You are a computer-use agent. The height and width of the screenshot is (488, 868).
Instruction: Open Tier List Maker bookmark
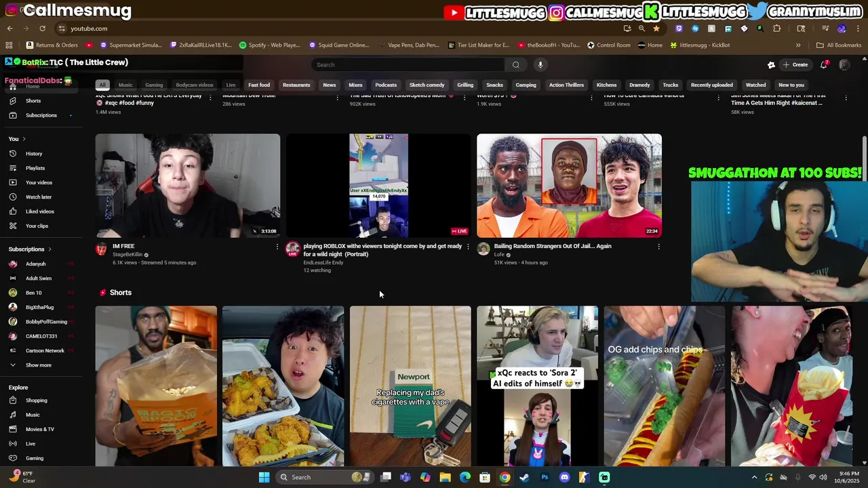click(479, 45)
